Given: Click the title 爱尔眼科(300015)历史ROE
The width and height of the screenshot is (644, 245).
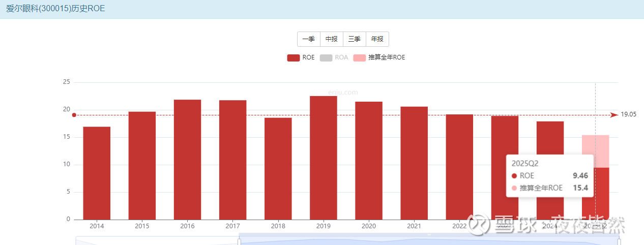Looking at the screenshot, I should click(55, 9).
